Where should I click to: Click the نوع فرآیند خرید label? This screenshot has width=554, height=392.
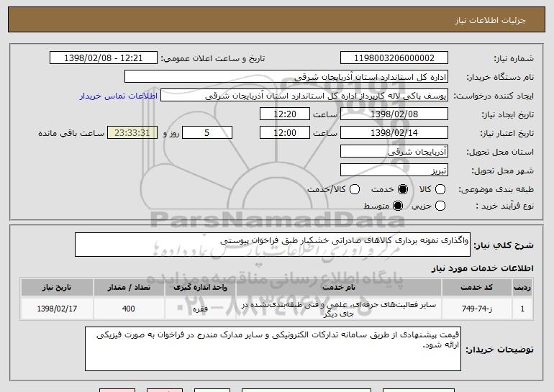504,206
